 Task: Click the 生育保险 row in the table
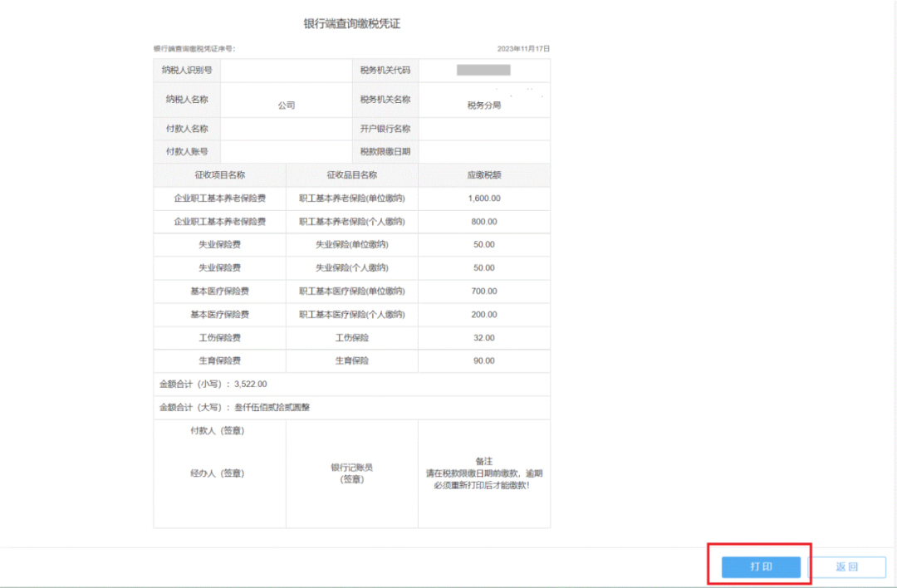(351, 360)
